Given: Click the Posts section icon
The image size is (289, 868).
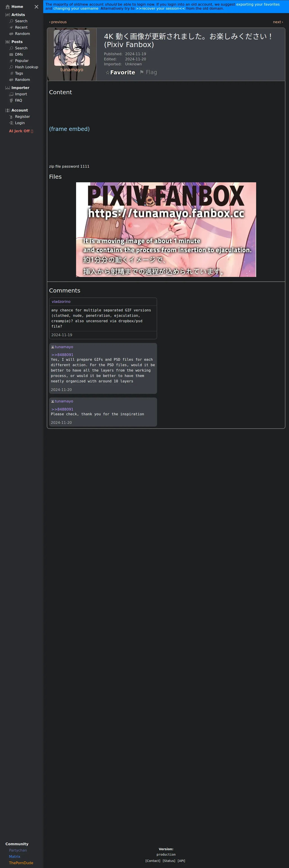Looking at the screenshot, I should 7,42.
